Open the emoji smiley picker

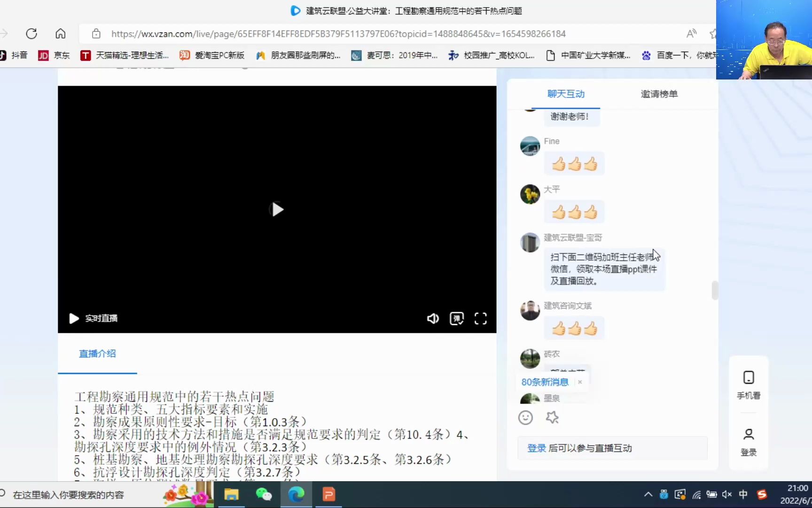(x=525, y=418)
